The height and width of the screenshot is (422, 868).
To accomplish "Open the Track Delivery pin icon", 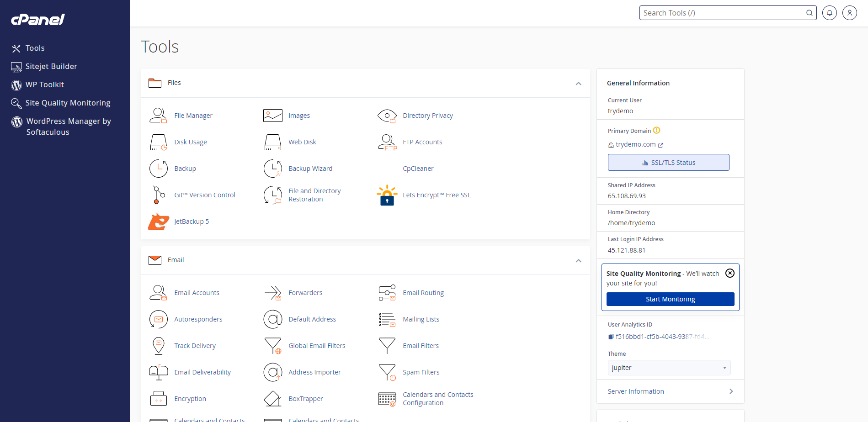I will click(x=158, y=346).
